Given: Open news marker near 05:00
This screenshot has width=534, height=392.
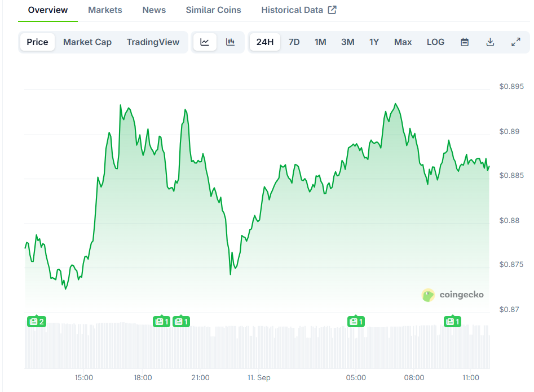Looking at the screenshot, I should coord(356,322).
